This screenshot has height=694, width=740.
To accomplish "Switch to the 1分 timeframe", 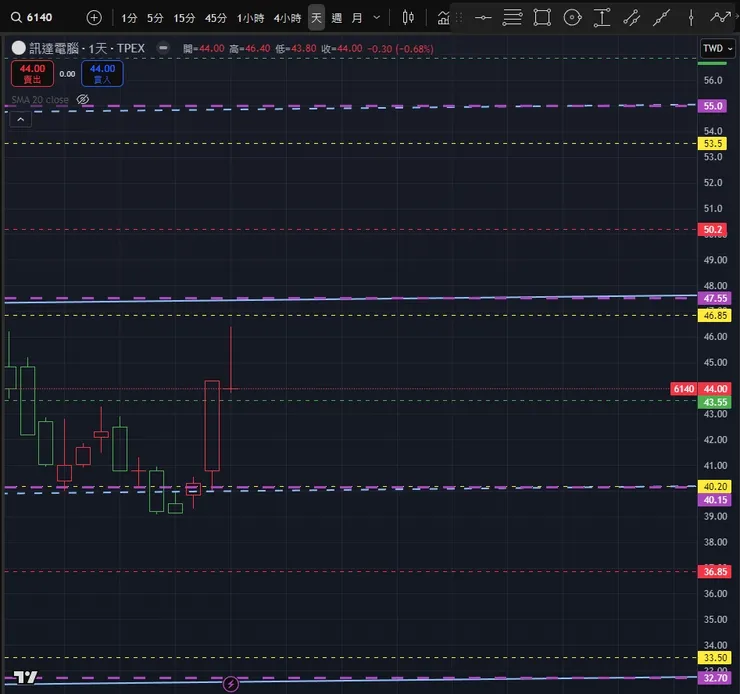I will click(129, 18).
